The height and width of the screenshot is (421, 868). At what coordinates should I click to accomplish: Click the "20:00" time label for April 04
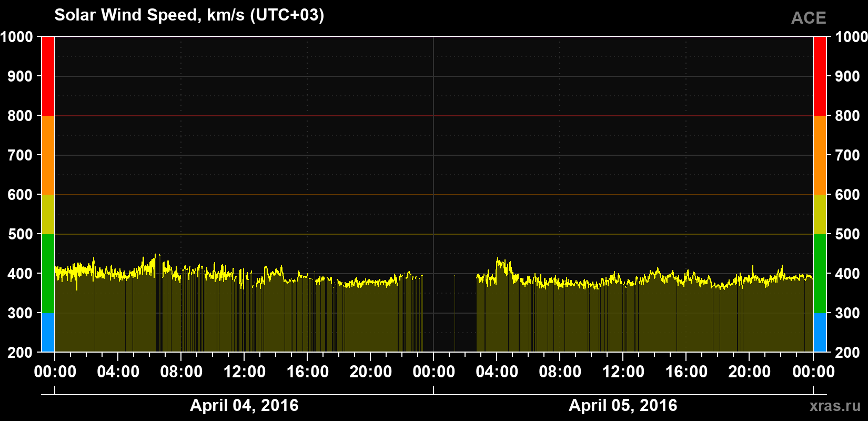tap(371, 372)
